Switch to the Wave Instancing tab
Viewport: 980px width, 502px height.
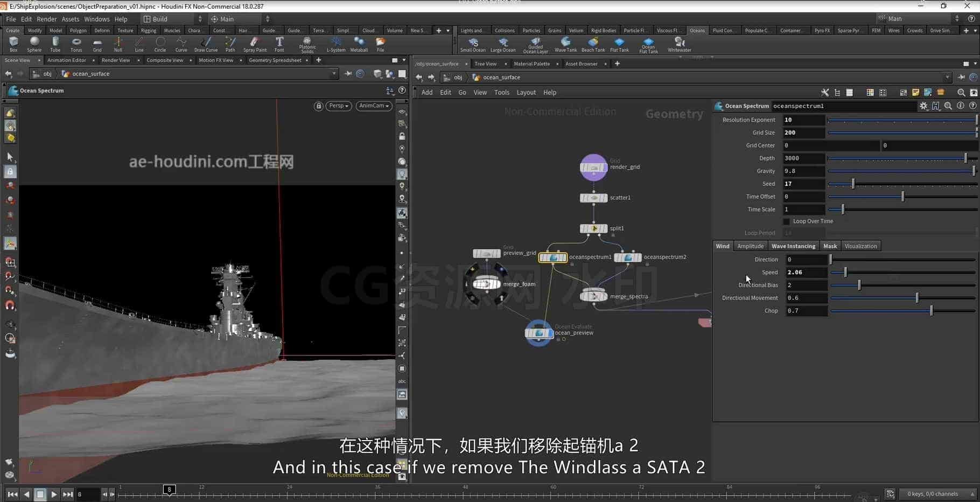click(x=793, y=246)
